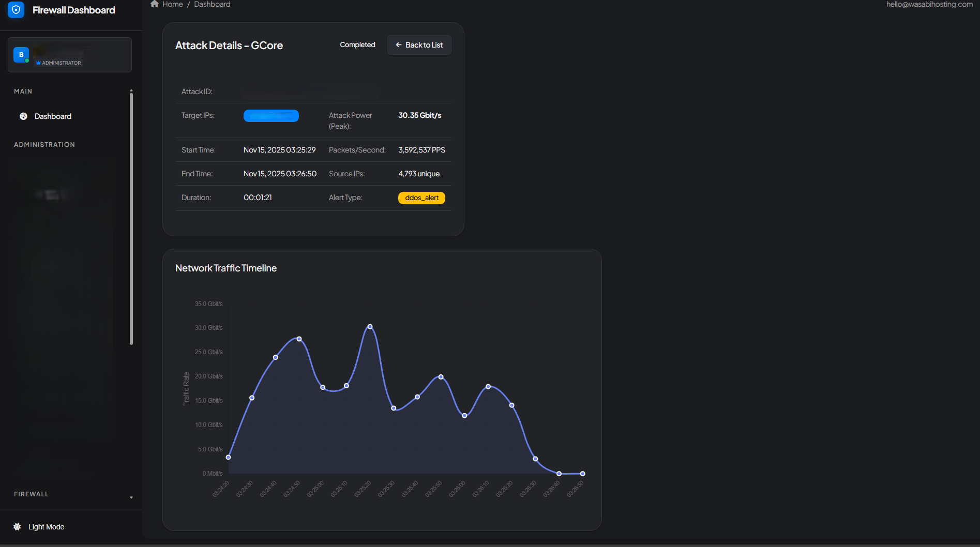Click the ddos_alert badge

point(421,198)
